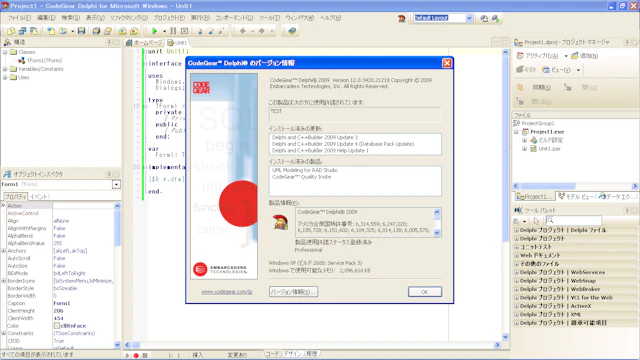This screenshot has height=360, width=640.
Task: Open the Default Layout desktop dropdown
Action: point(469,18)
